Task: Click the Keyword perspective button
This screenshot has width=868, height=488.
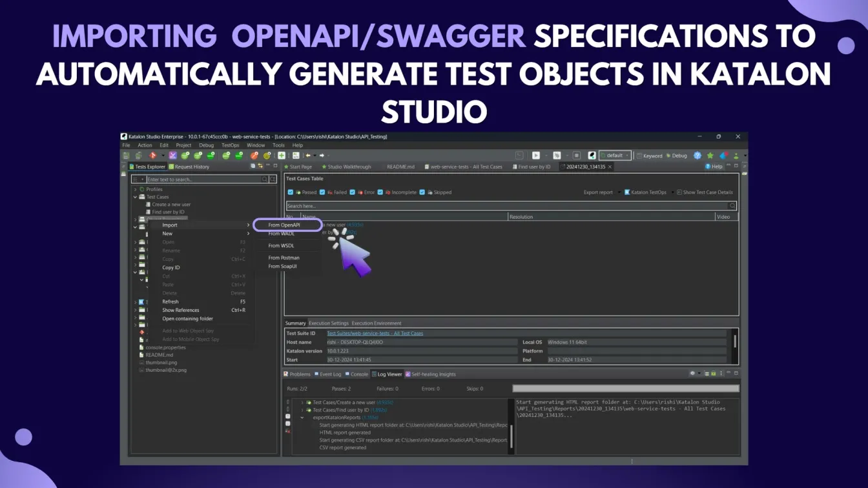Action: (650, 156)
